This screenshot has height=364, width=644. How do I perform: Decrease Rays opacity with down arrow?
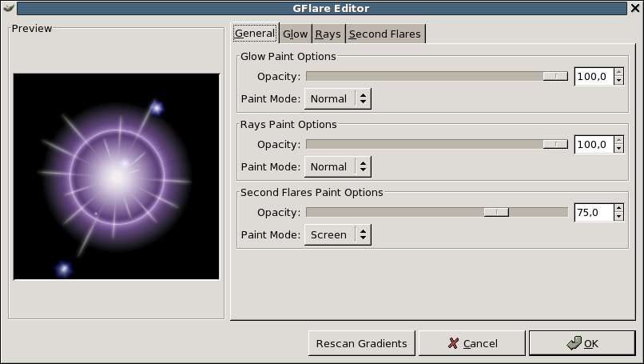pos(618,149)
